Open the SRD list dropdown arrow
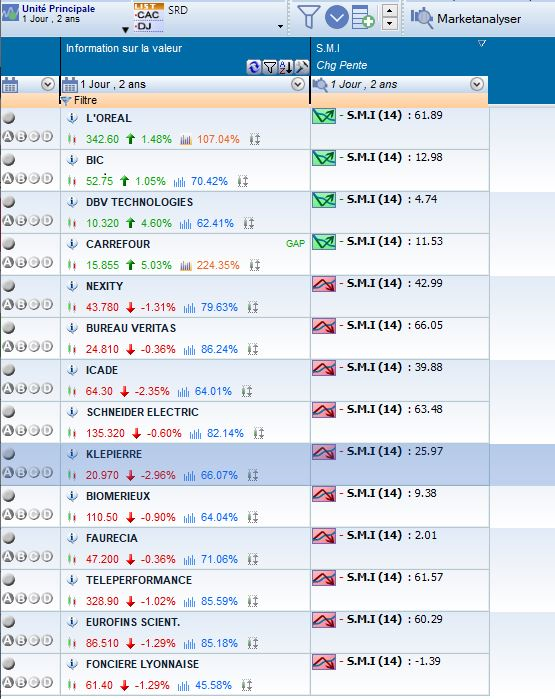Viewport: 555px width, 699px height. click(280, 27)
